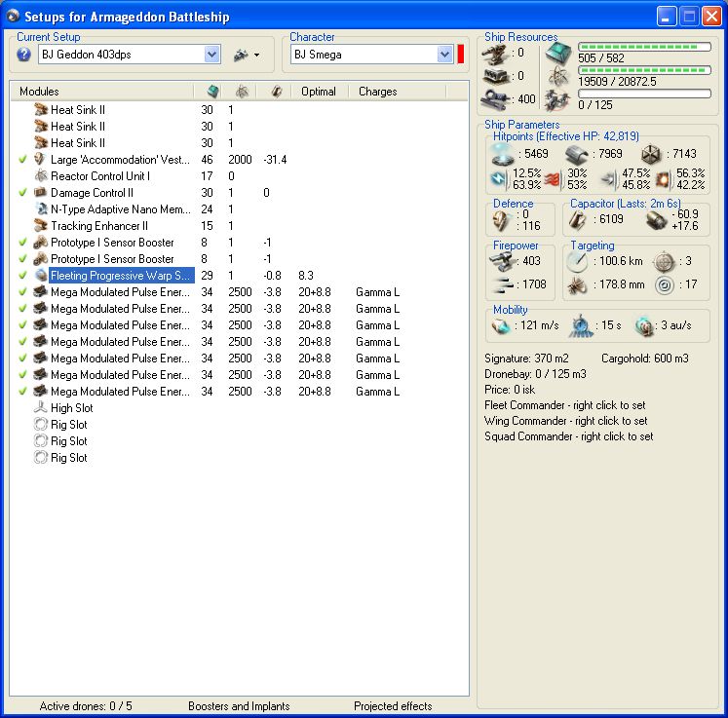
Task: Sort by the Charges column header
Action: pyautogui.click(x=377, y=92)
